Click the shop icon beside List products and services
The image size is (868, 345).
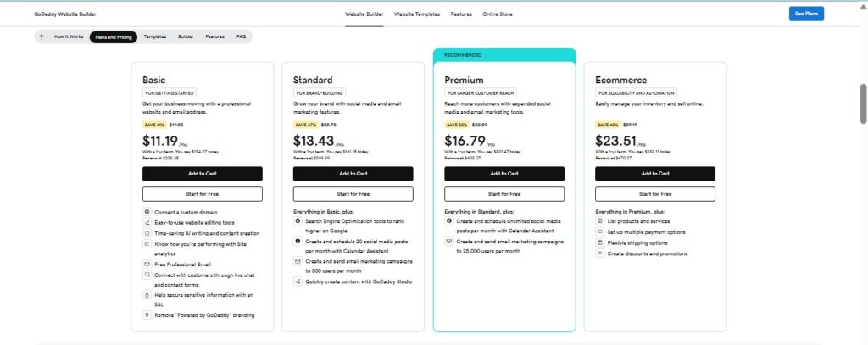599,221
